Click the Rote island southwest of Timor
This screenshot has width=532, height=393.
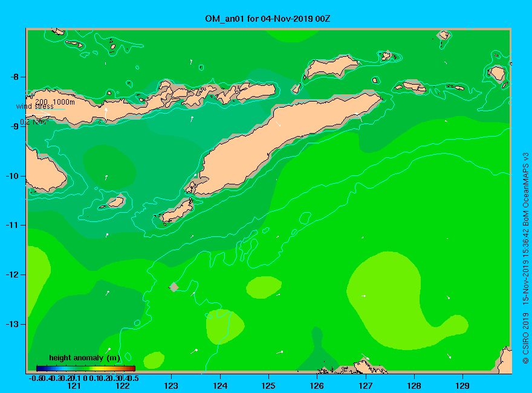[x=178, y=211]
